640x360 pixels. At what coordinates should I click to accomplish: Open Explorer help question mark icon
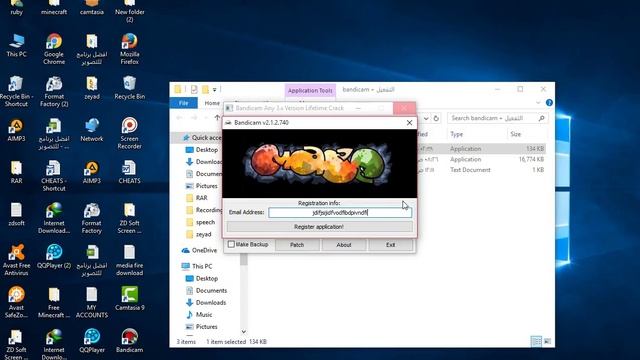(x=549, y=103)
